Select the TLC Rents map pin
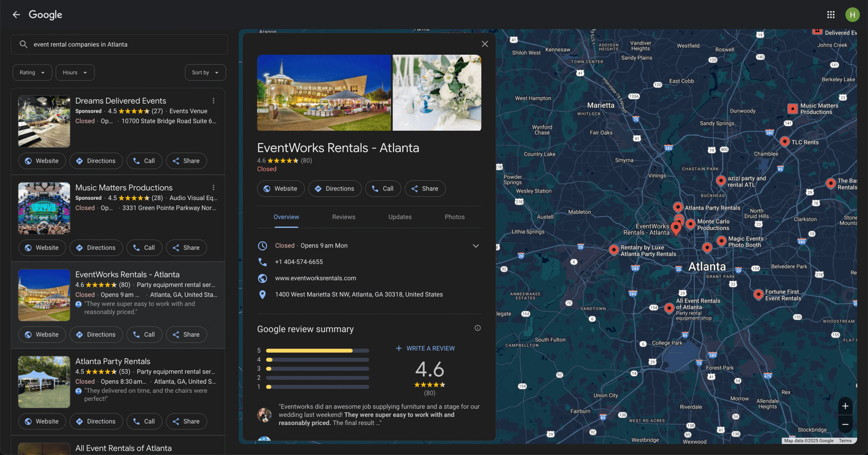Screen dimensions: 868x455 tap(784, 141)
